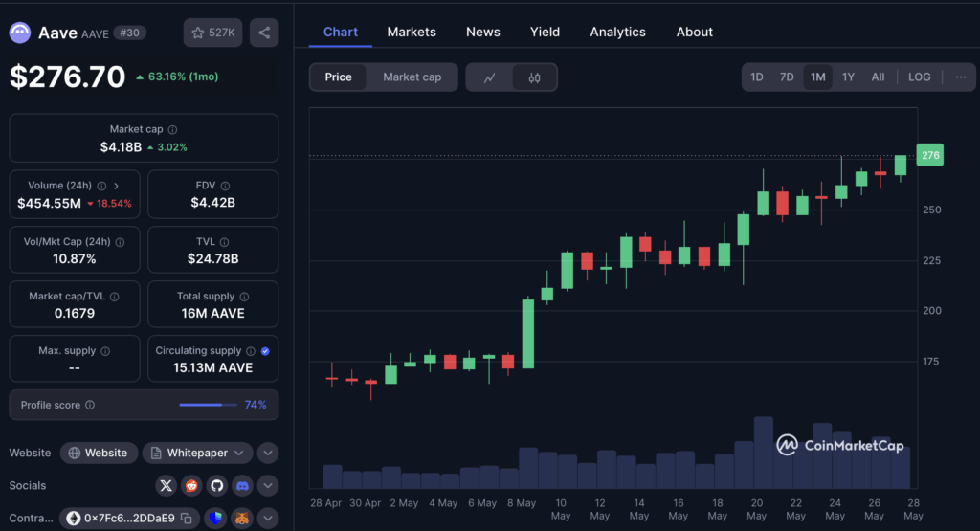Image resolution: width=980 pixels, height=531 pixels.
Task: Open the Analytics tab
Action: click(617, 32)
